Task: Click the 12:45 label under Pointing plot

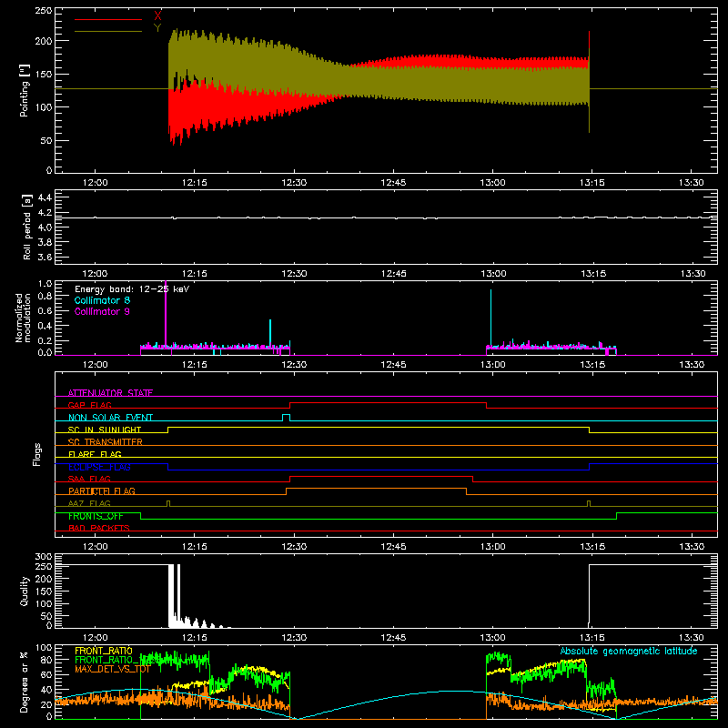Action: 393,183
